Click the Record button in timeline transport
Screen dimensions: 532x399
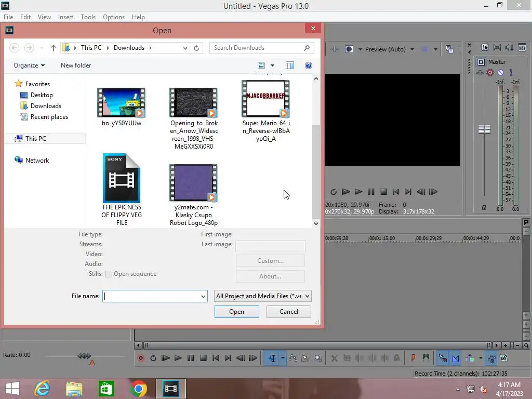pyautogui.click(x=141, y=358)
